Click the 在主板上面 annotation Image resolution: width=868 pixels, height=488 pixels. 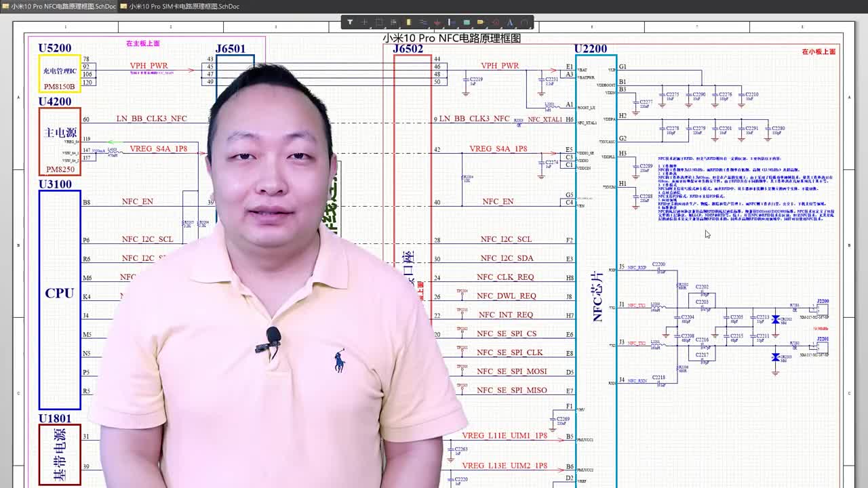pyautogui.click(x=142, y=43)
